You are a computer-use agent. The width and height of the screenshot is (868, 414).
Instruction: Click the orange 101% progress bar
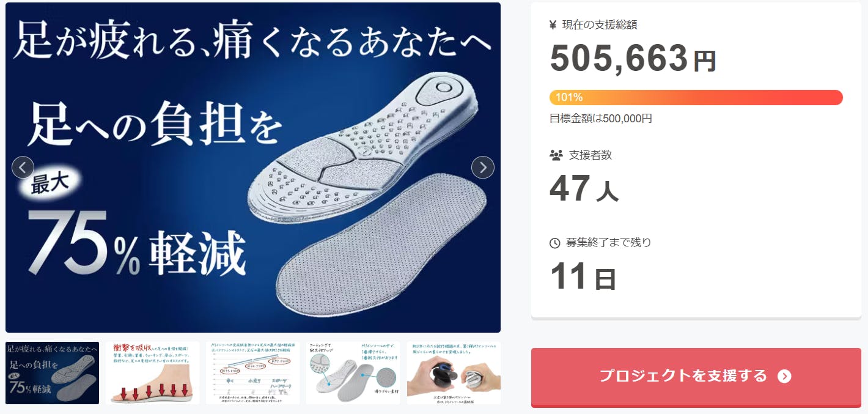(696, 97)
